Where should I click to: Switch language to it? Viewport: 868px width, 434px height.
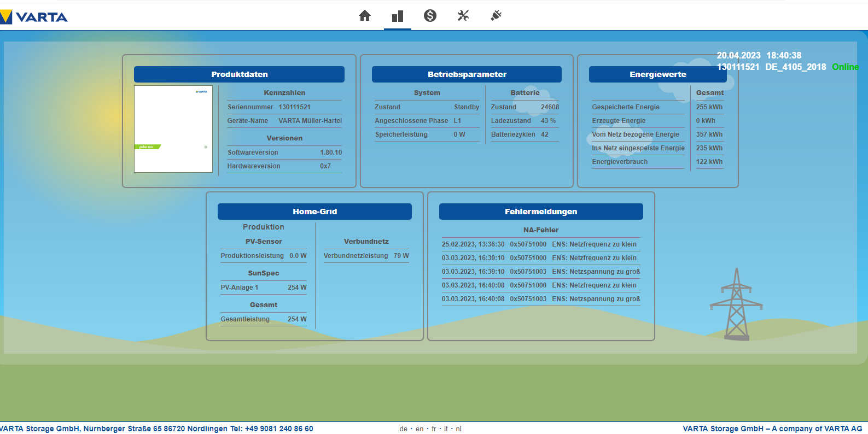[x=446, y=429]
